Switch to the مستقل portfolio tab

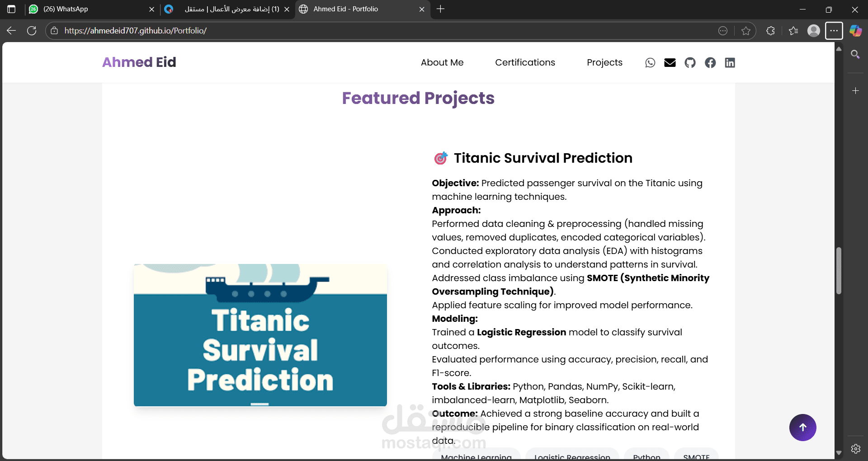pos(227,9)
